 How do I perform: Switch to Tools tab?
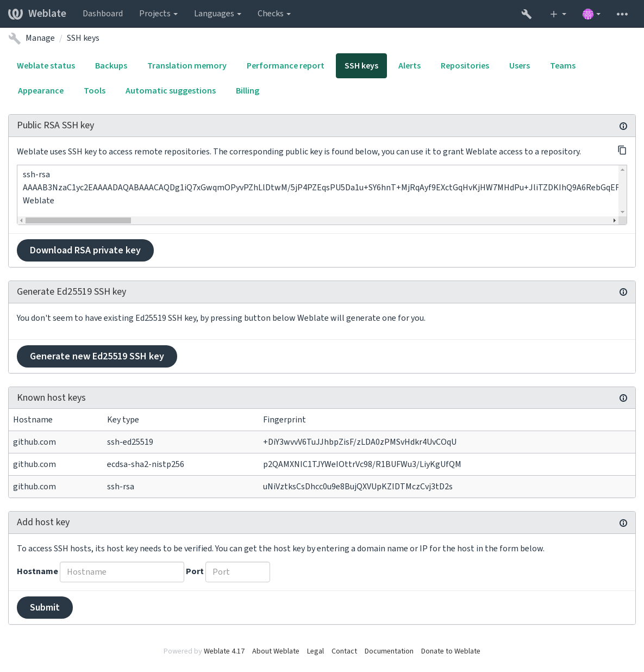[95, 91]
